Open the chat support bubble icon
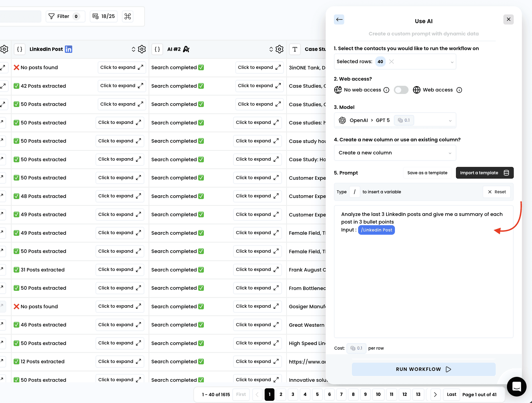The height and width of the screenshot is (403, 532). 516,386
